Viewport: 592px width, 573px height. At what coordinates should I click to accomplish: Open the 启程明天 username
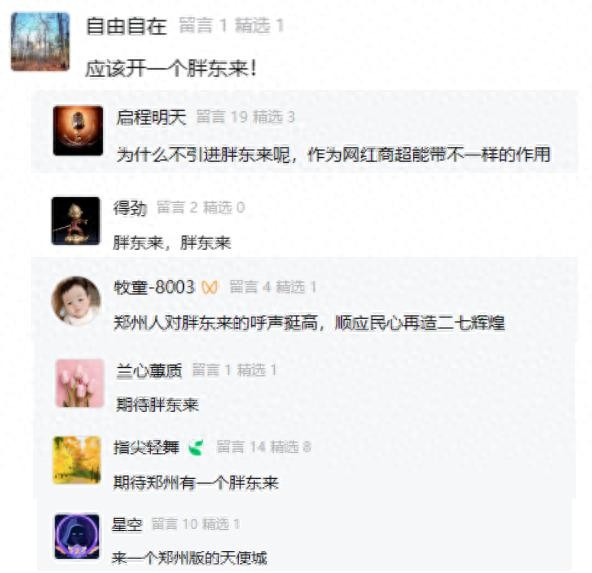(x=151, y=117)
